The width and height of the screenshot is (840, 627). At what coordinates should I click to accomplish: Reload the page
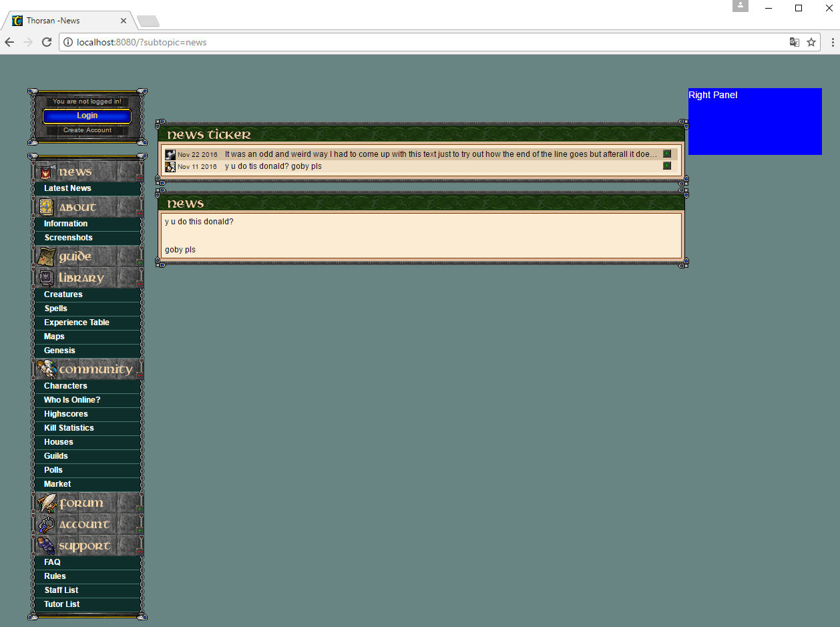pos(47,42)
